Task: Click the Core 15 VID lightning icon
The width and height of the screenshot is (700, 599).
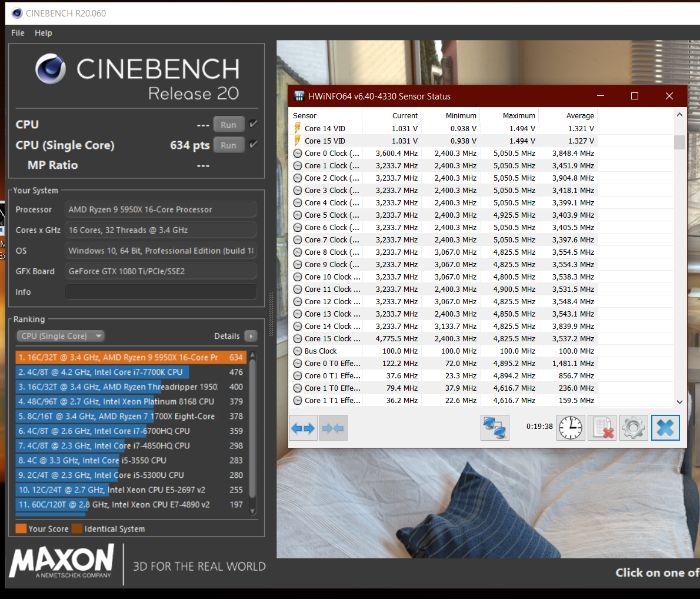Action: (x=297, y=141)
